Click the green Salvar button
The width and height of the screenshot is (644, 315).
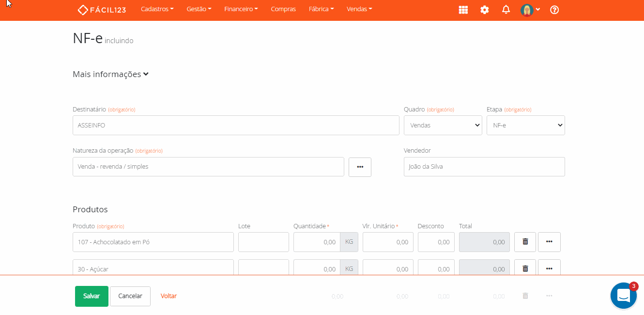pos(92,296)
